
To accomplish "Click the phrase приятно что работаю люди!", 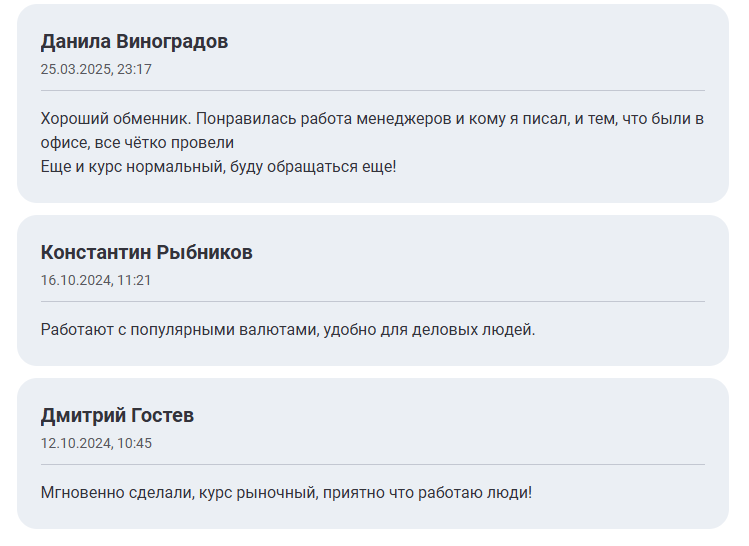I will pyautogui.click(x=427, y=492).
